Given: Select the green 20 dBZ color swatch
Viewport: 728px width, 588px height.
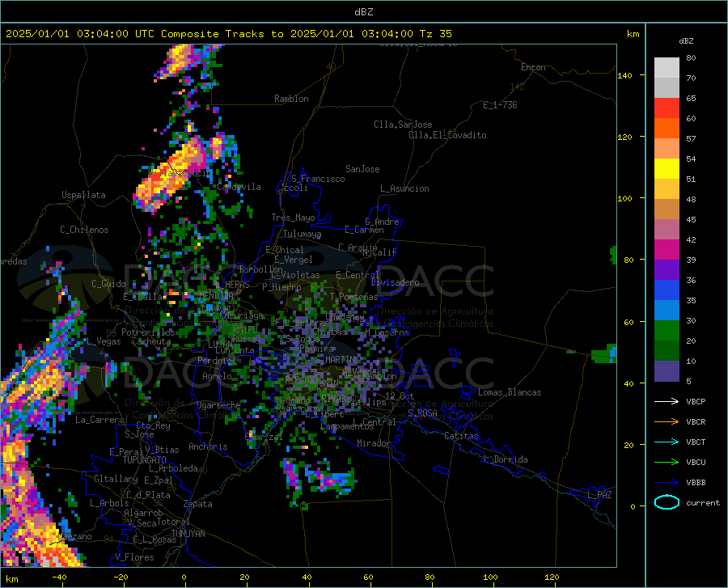Looking at the screenshot, I should (667, 331).
